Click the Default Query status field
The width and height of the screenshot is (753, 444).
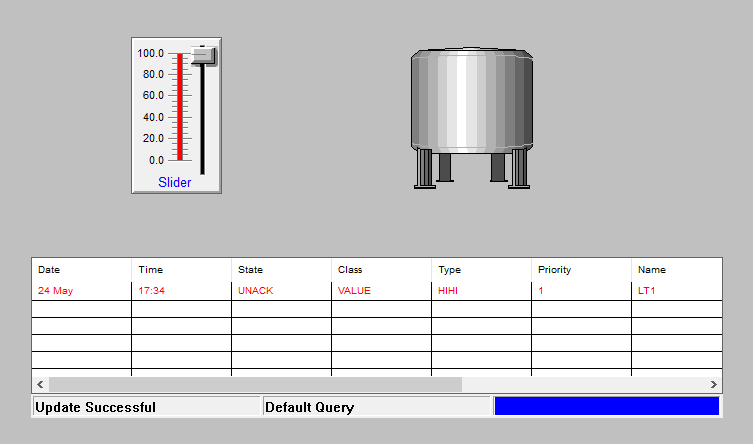pyautogui.click(x=377, y=407)
